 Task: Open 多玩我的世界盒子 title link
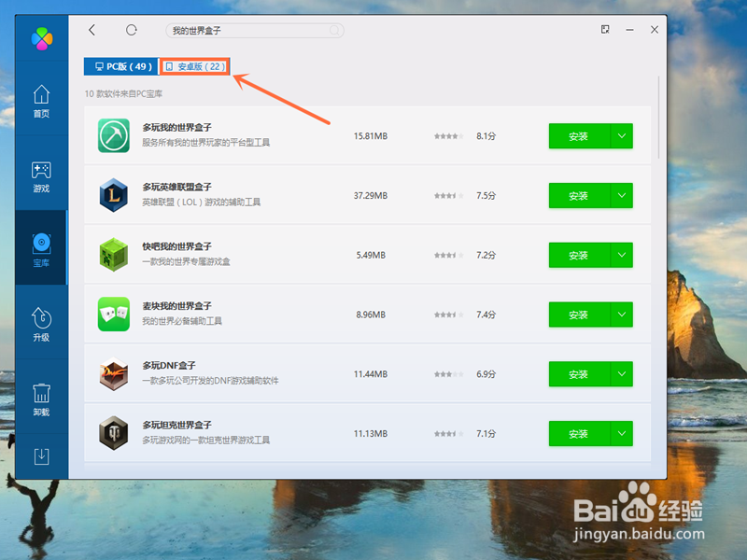176,128
